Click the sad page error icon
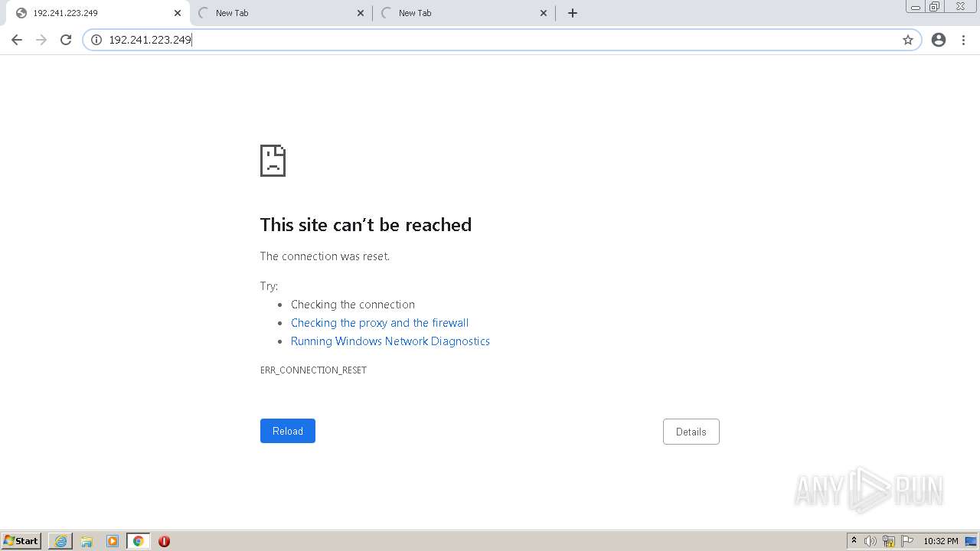 pyautogui.click(x=273, y=161)
